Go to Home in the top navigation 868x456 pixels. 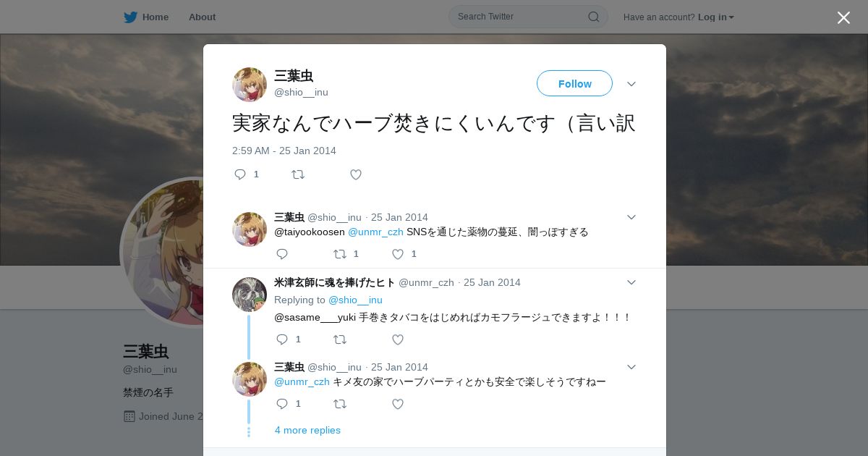[x=156, y=17]
